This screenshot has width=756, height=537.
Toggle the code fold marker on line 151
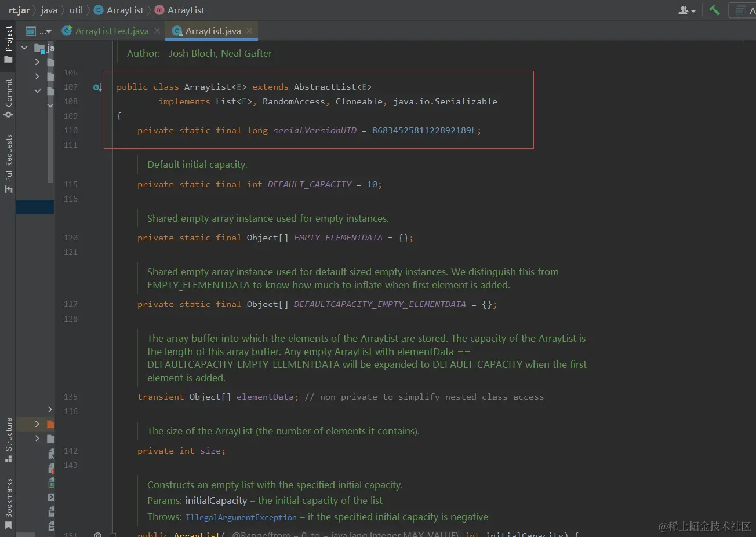(x=113, y=534)
